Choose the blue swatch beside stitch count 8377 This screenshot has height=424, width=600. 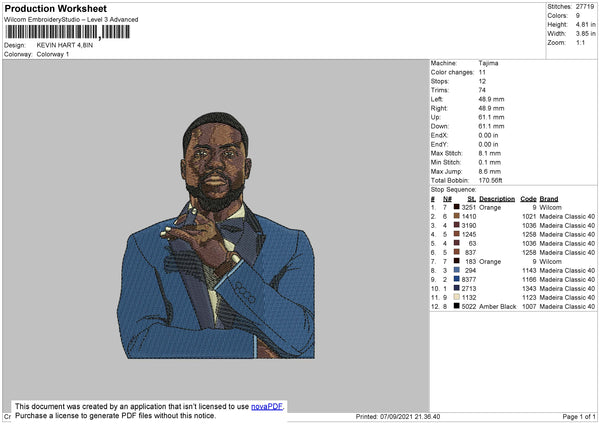click(x=457, y=279)
